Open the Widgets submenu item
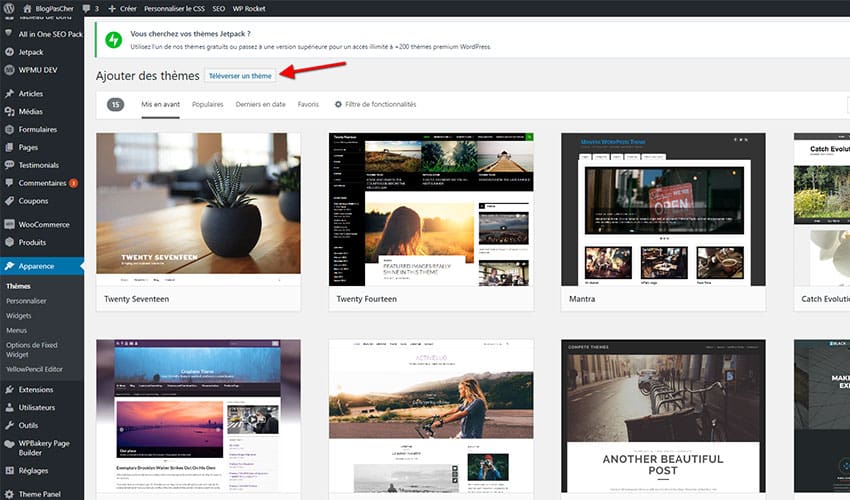Screen dimensions: 850x500 [x=19, y=315]
